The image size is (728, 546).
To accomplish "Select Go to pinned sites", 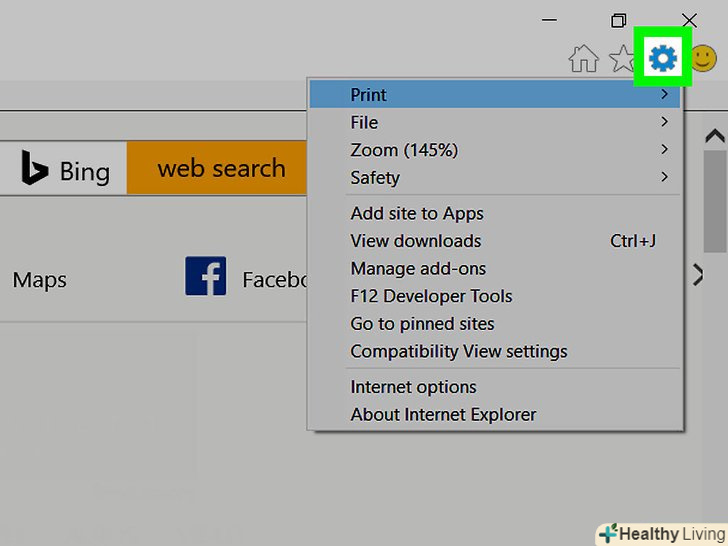I will (422, 324).
